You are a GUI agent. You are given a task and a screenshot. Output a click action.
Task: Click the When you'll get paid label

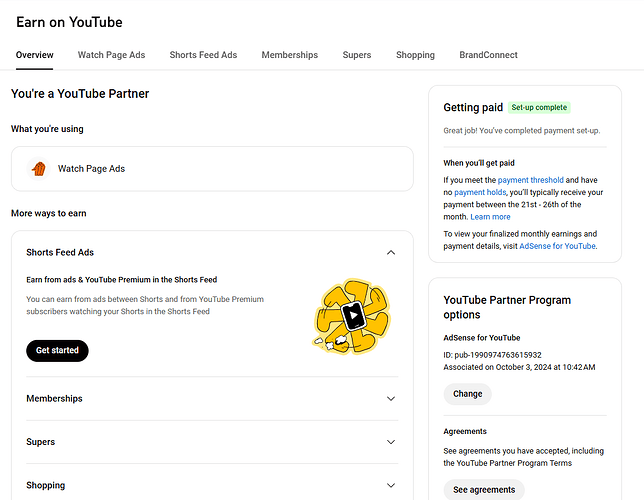(479, 163)
